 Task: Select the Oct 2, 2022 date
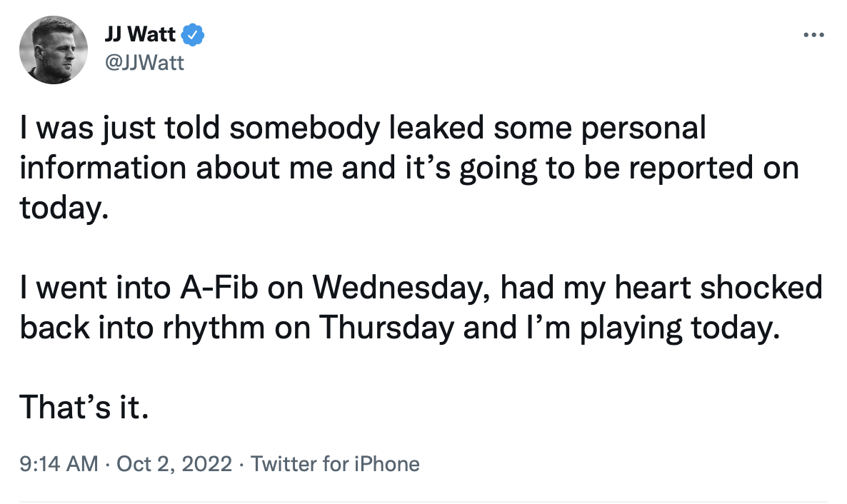point(174,464)
